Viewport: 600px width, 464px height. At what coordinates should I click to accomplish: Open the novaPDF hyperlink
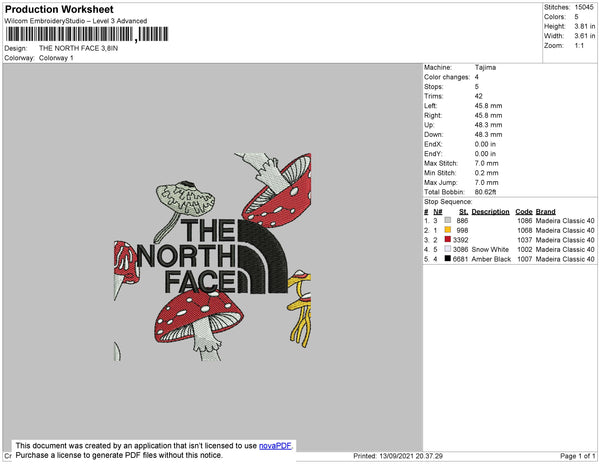275,446
